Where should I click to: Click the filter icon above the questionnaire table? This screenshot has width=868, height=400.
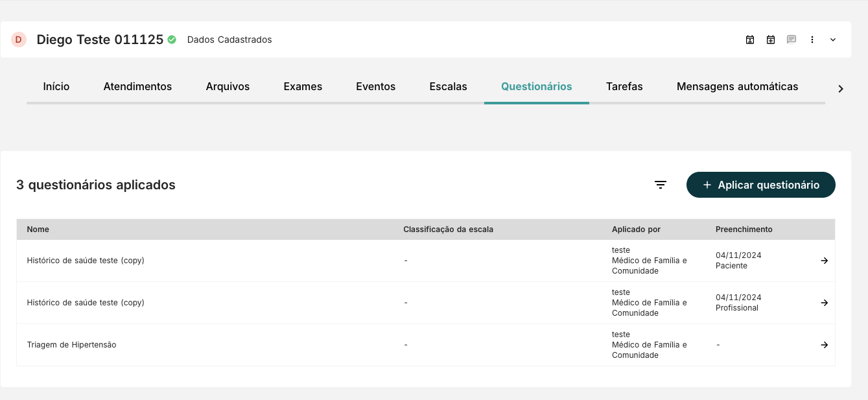pyautogui.click(x=661, y=185)
